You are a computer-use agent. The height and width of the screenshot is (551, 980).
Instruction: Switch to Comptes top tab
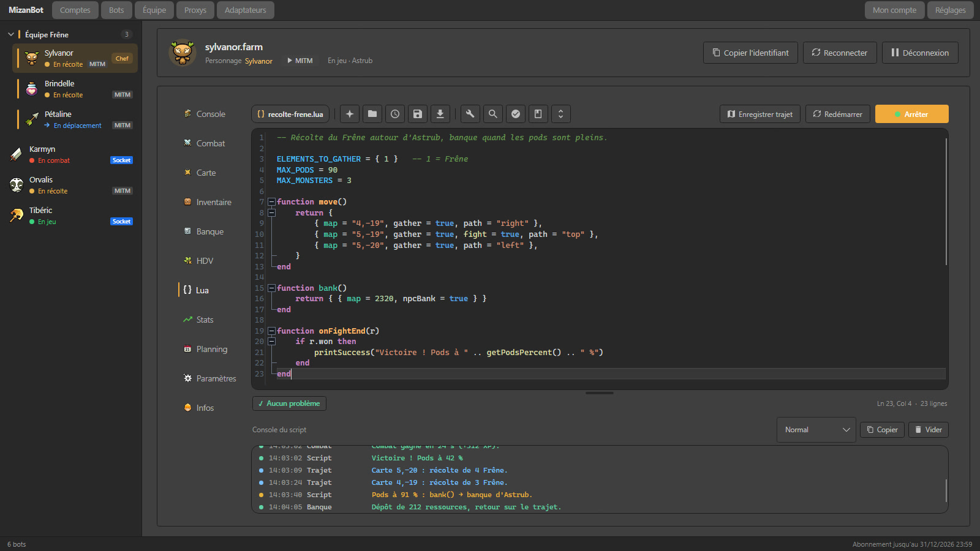click(x=75, y=10)
